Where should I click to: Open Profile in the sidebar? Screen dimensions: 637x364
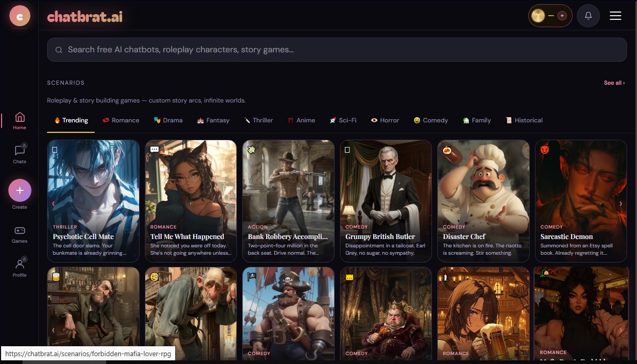click(x=19, y=267)
